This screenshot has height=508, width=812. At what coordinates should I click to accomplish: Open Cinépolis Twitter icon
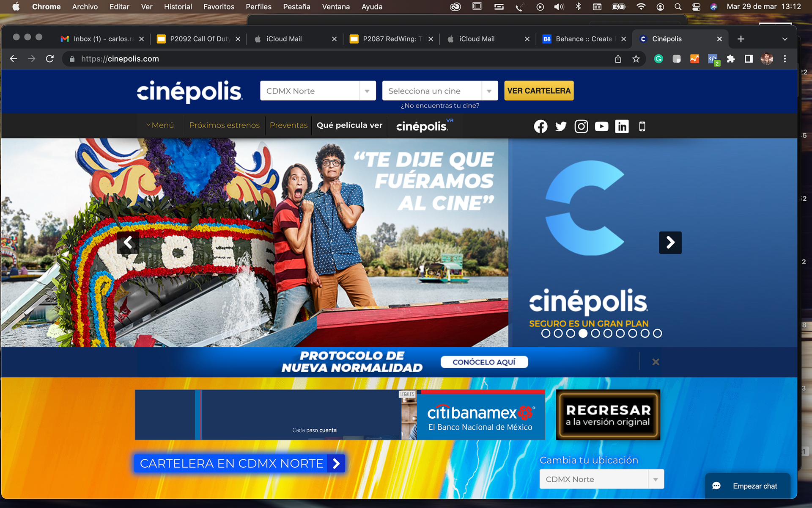(x=561, y=126)
